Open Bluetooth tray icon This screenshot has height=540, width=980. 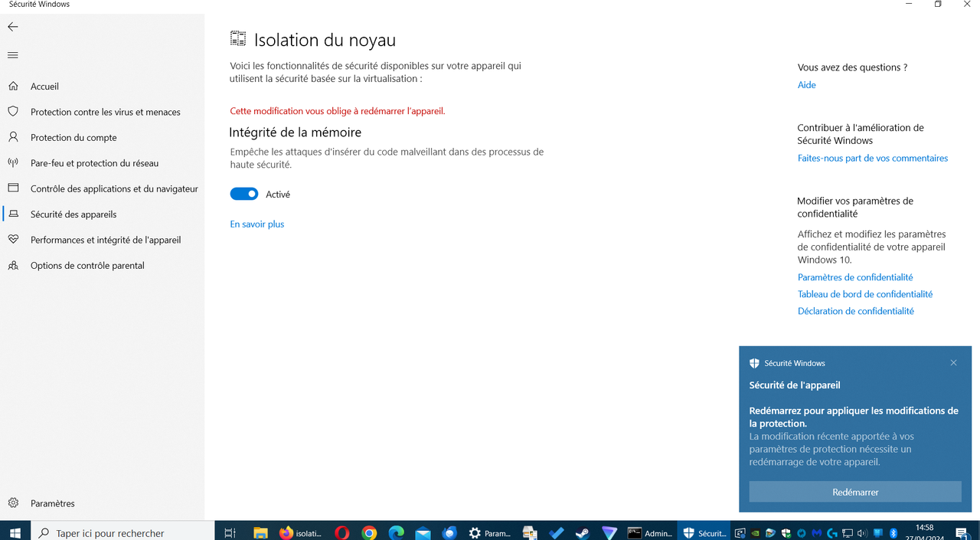click(x=893, y=533)
